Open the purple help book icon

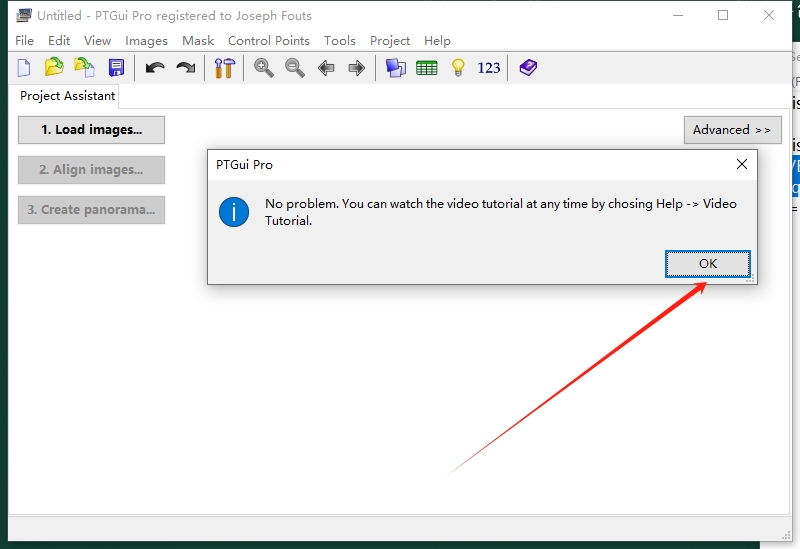528,67
